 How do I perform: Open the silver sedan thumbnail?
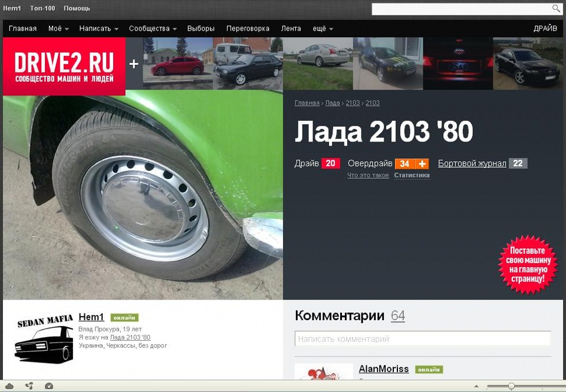tap(318, 64)
